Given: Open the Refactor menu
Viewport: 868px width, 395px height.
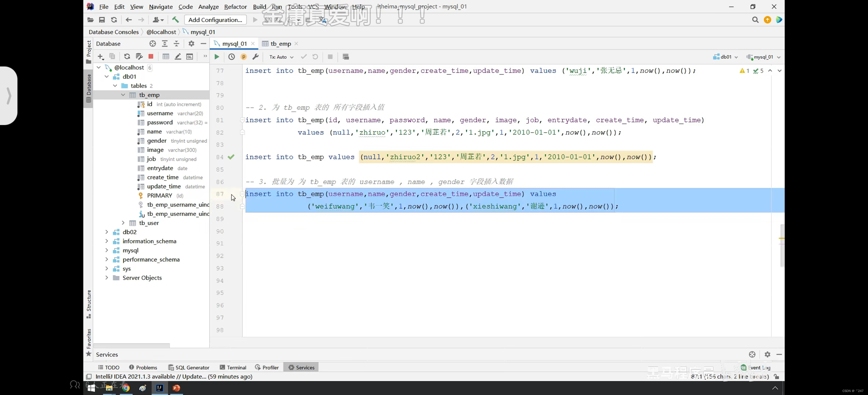Looking at the screenshot, I should coord(235,6).
